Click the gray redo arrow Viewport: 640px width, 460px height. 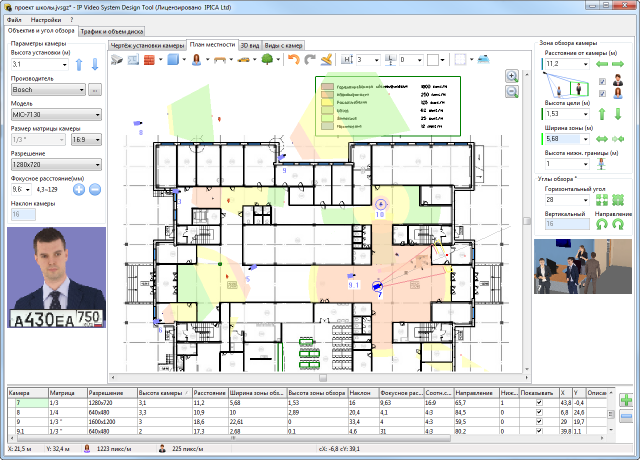tap(310, 60)
